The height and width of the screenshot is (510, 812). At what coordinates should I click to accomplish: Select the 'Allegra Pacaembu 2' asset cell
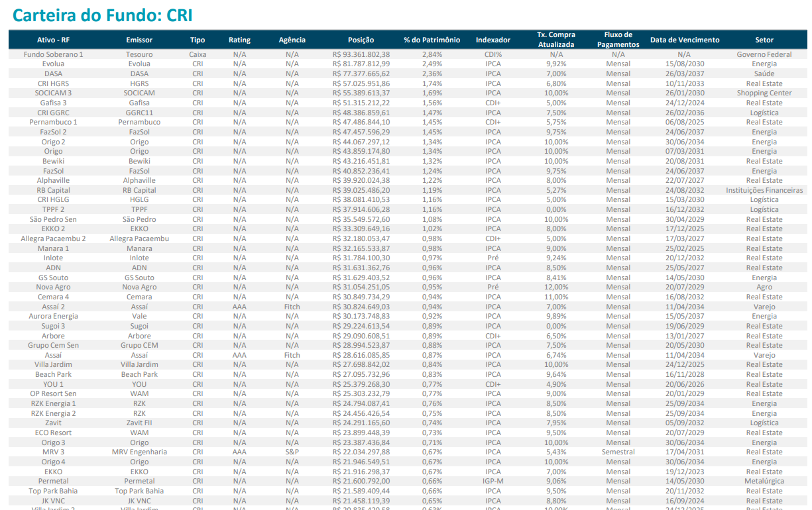click(x=53, y=238)
